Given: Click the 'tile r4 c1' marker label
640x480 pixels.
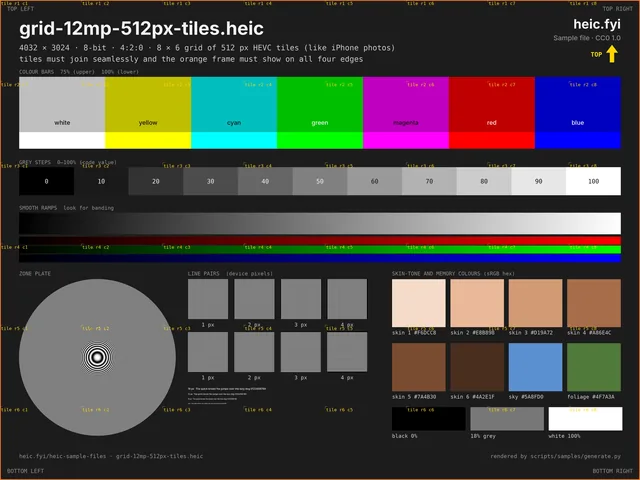Looking at the screenshot, I should click(14, 247).
